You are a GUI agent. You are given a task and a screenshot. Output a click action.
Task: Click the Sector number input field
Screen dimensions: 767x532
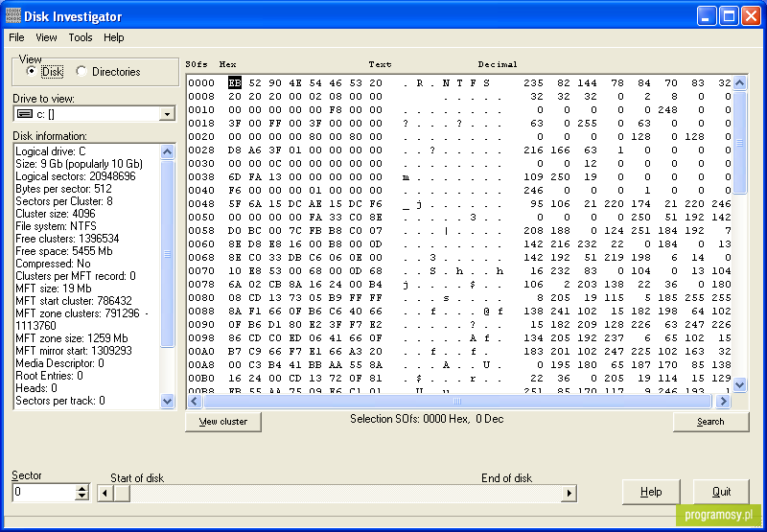click(x=44, y=492)
